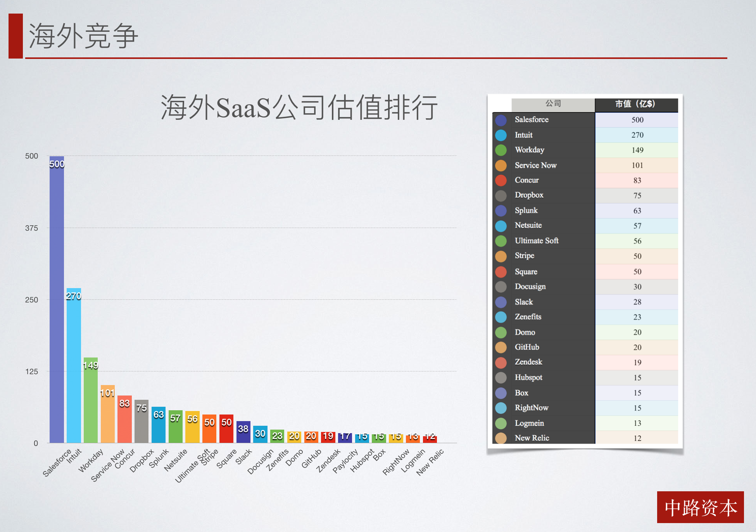Select the Service Now orange circle swatch
This screenshot has width=756, height=532.
[501, 166]
